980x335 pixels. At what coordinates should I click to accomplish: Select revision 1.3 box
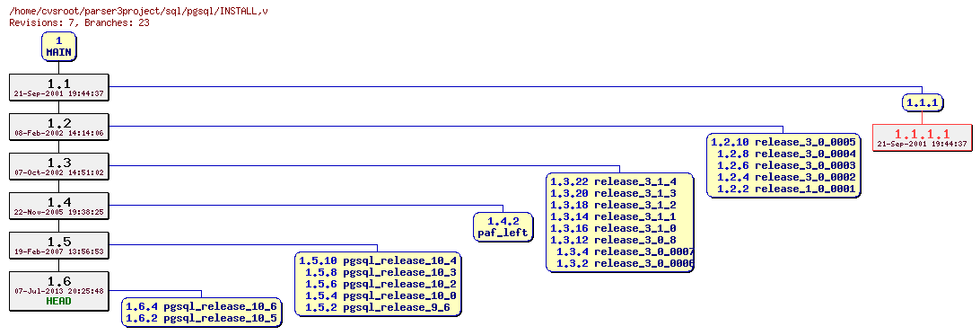pos(58,166)
